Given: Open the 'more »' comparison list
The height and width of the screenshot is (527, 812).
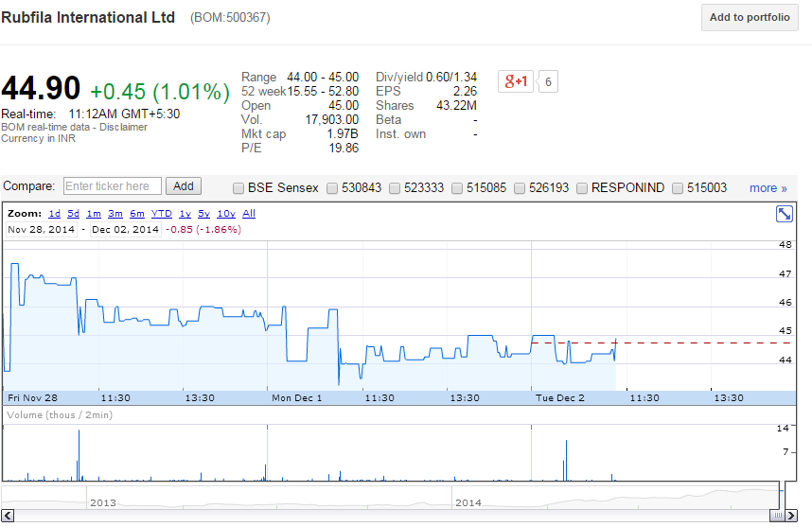Looking at the screenshot, I should (x=768, y=188).
